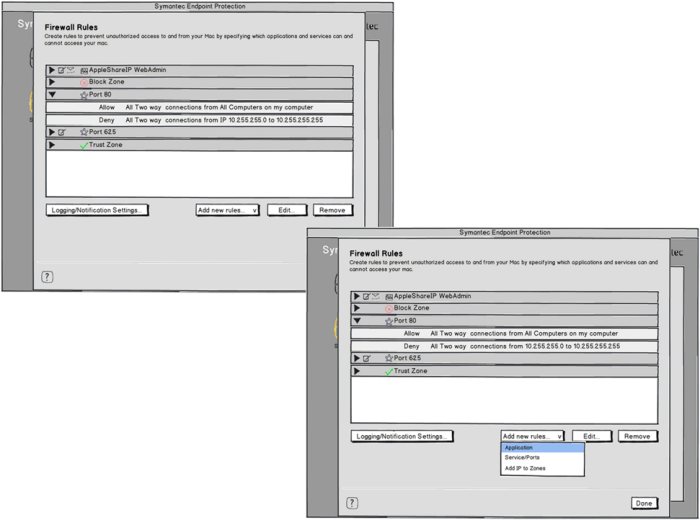The image size is (700, 520).
Task: Click edit icon on AppleShareIP row, back window
Action: pos(62,70)
